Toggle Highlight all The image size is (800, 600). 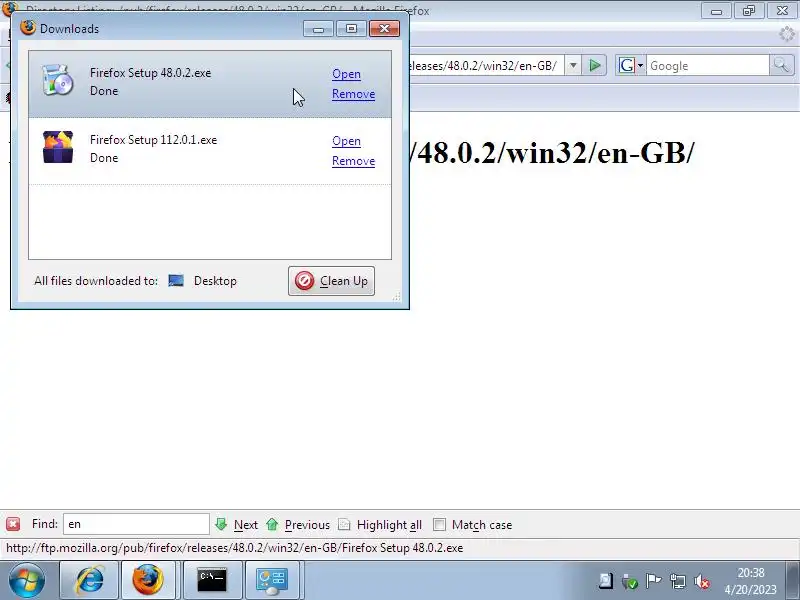tap(380, 524)
